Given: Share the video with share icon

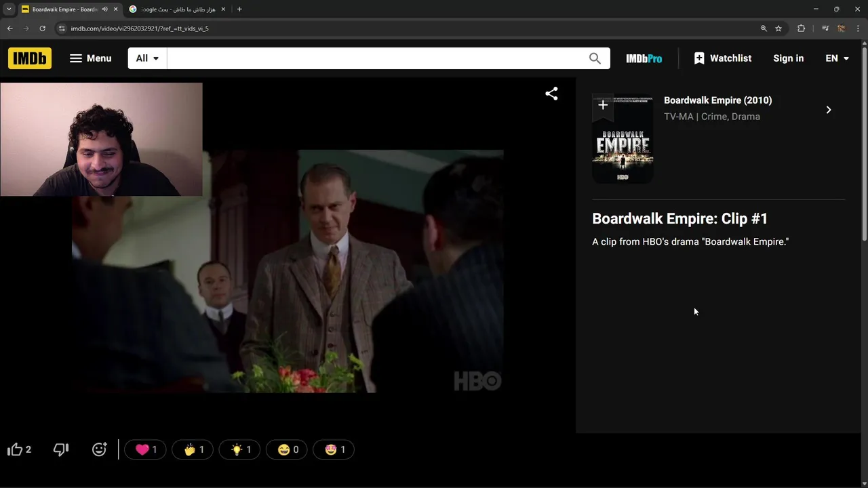Looking at the screenshot, I should (551, 94).
